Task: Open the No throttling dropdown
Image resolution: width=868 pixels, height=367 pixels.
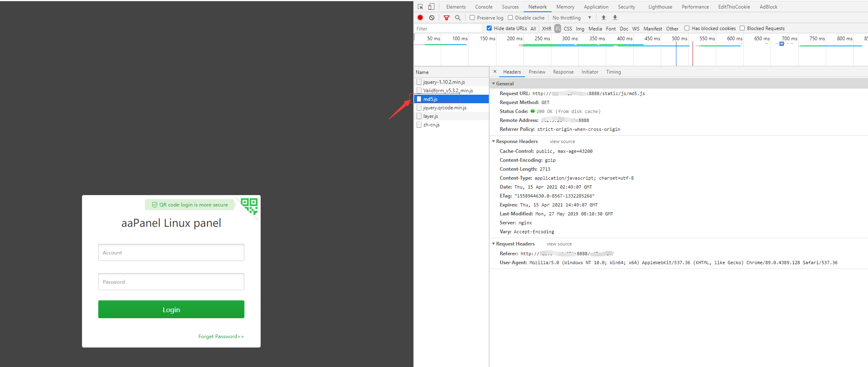Action: [x=572, y=18]
